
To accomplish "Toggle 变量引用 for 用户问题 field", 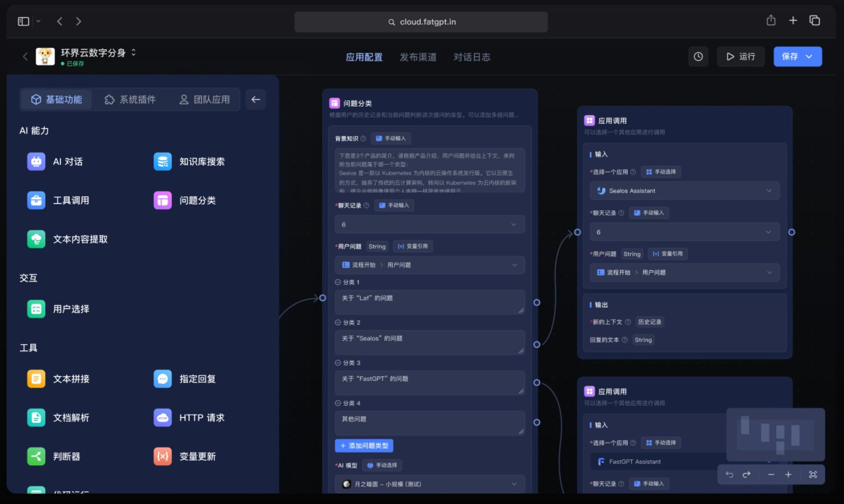I will pos(413,246).
